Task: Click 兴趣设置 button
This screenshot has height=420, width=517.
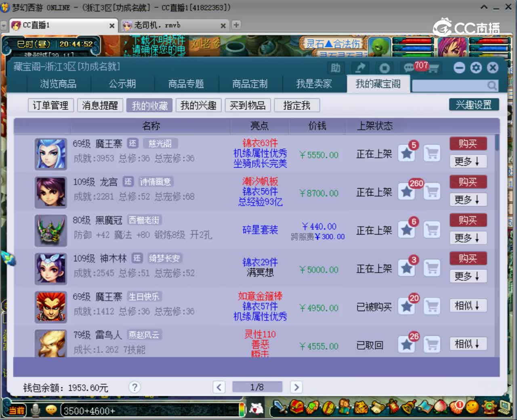Action: (474, 105)
